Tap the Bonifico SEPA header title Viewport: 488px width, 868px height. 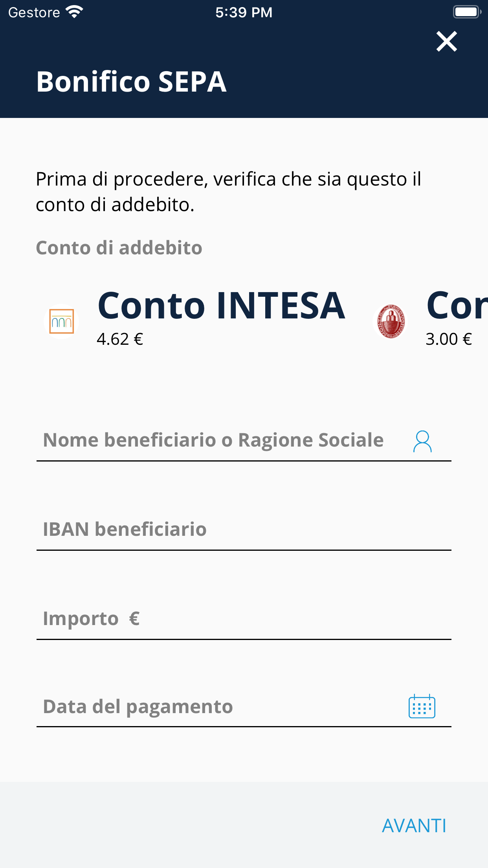click(x=131, y=82)
